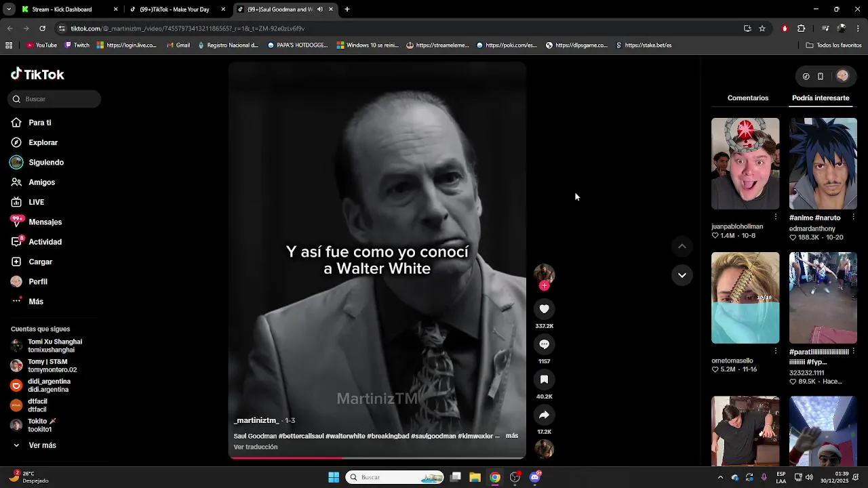The height and width of the screenshot is (488, 868).
Task: Open Todos los favoritos folder
Action: tap(833, 45)
